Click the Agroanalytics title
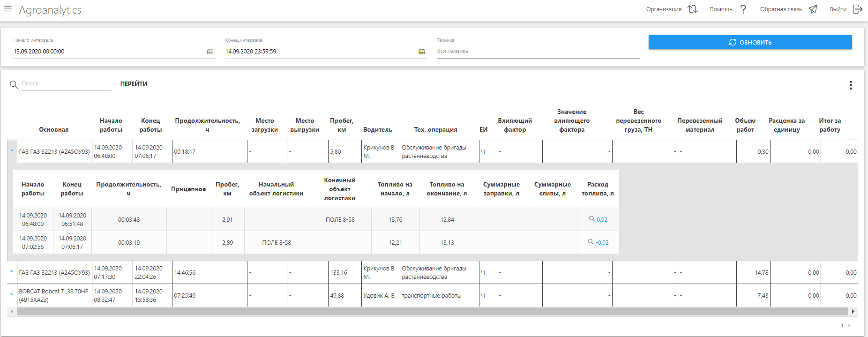 pyautogui.click(x=50, y=10)
